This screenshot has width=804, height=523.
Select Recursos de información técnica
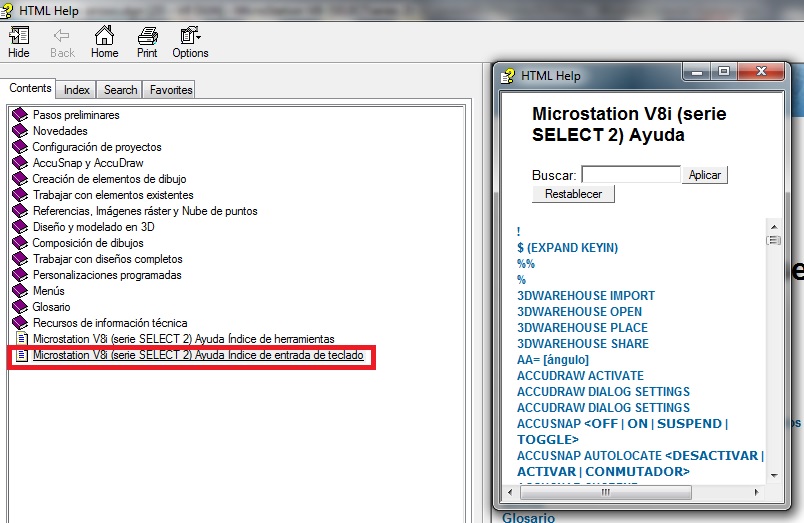[x=110, y=323]
